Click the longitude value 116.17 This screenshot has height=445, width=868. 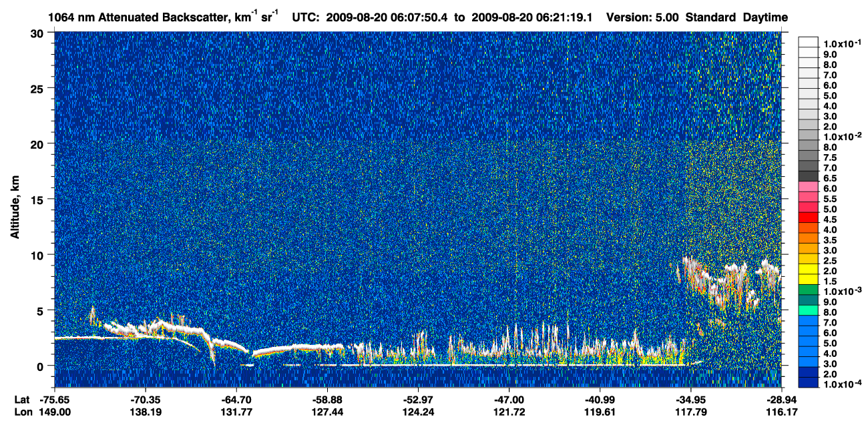point(781,412)
